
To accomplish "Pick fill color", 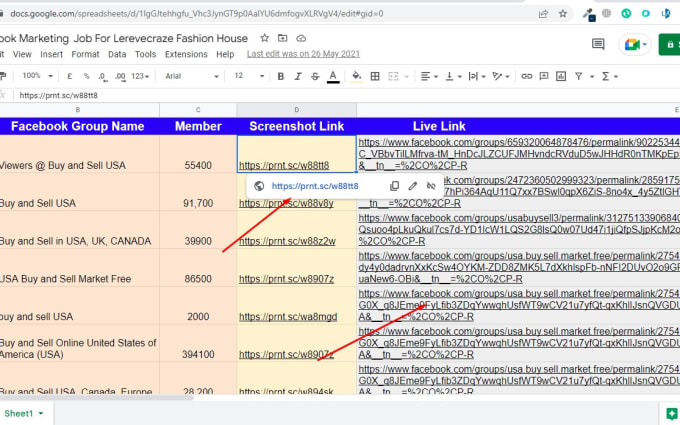I will coord(356,76).
